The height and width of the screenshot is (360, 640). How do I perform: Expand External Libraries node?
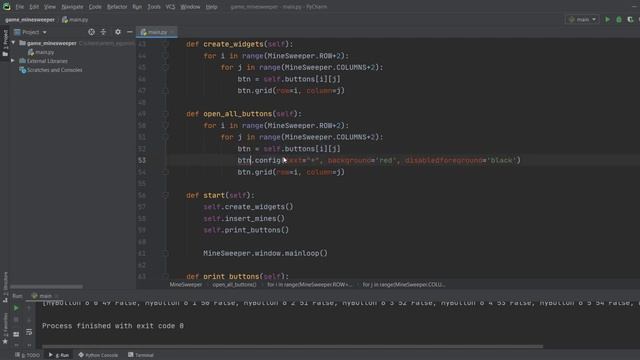(x=13, y=61)
